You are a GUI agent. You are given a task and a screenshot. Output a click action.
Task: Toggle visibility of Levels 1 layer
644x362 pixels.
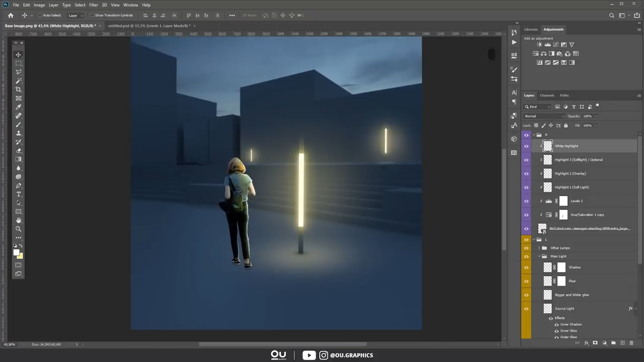pos(526,201)
